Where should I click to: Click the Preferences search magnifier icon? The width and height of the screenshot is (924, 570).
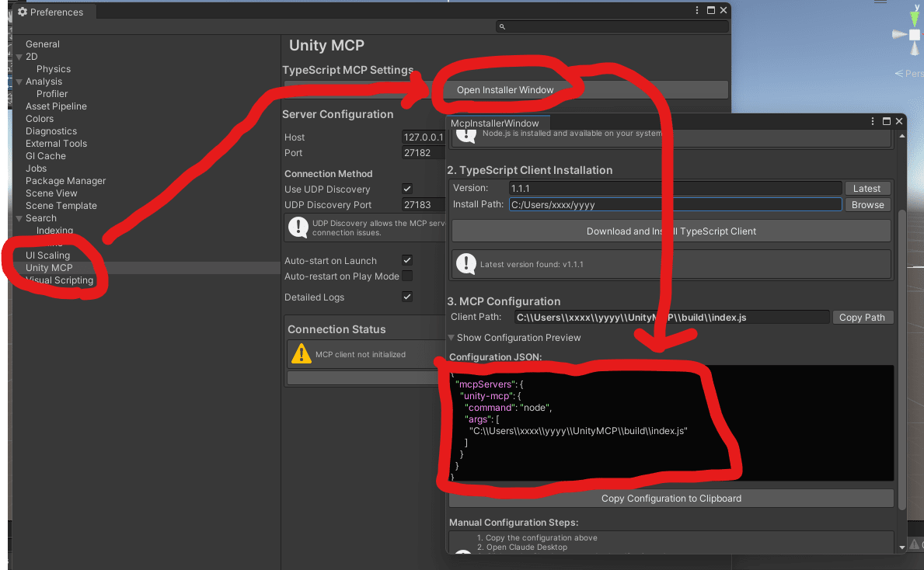pos(502,26)
